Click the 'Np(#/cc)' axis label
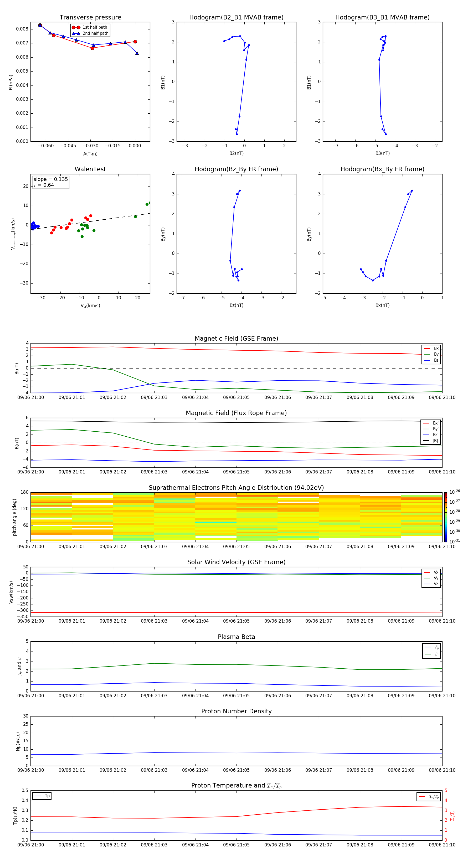Image resolution: width=473 pixels, height=868 pixels. pyautogui.click(x=18, y=741)
